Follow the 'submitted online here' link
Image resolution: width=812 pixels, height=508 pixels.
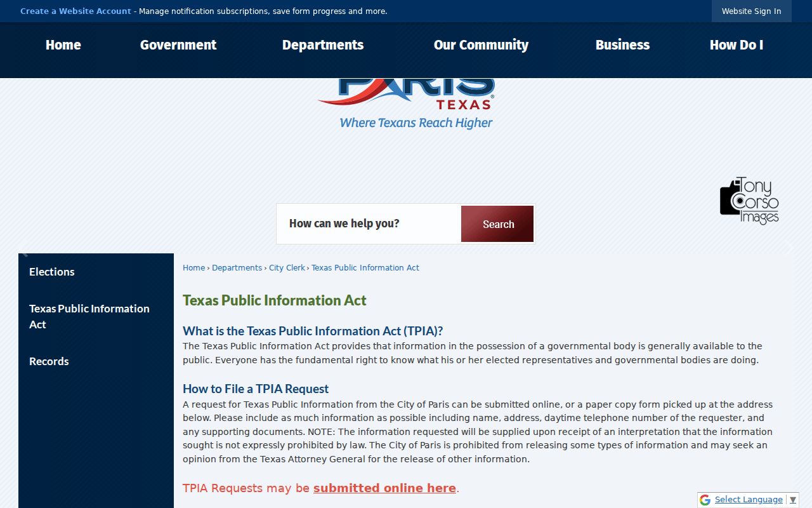click(x=384, y=488)
